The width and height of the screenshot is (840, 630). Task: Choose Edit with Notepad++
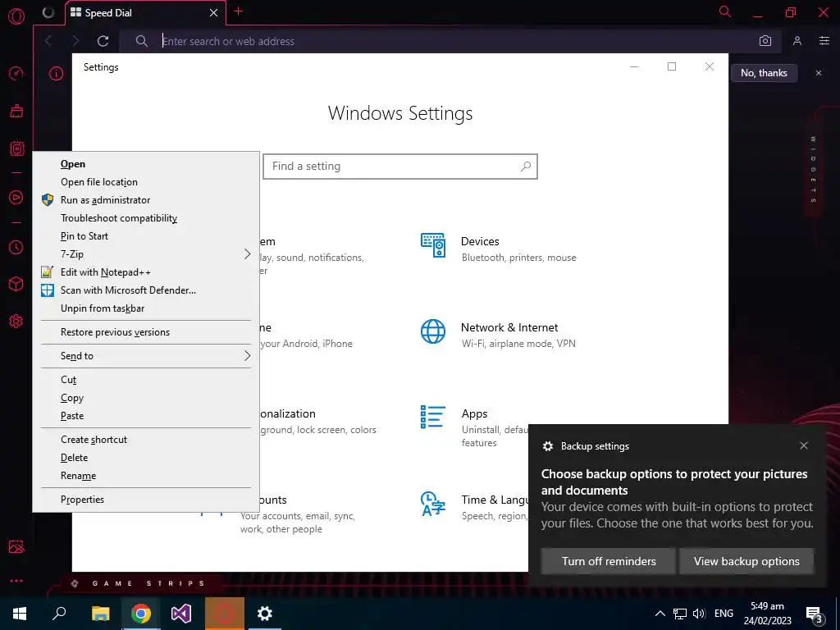[x=146, y=272]
